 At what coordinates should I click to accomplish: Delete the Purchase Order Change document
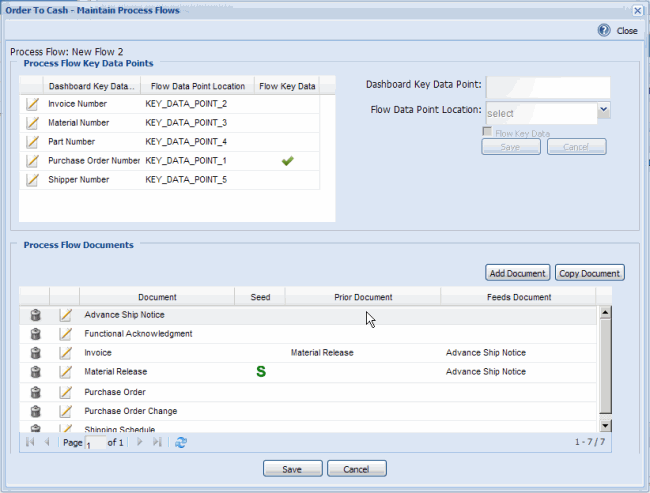36,411
